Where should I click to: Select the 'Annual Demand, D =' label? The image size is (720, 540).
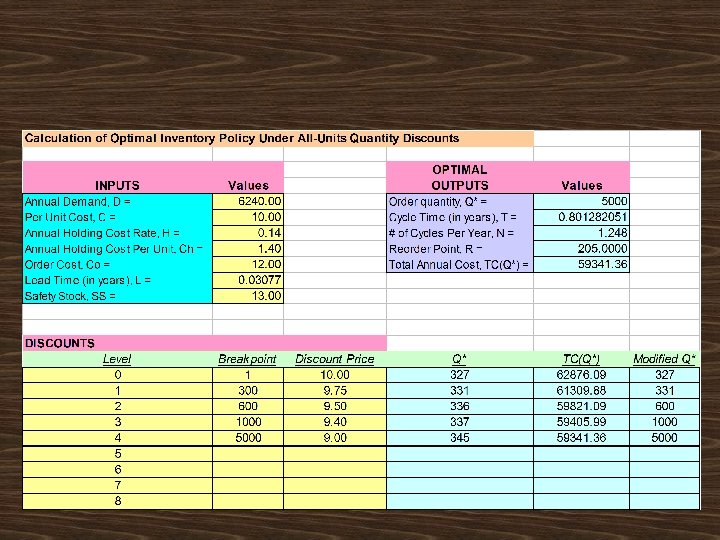pyautogui.click(x=118, y=202)
